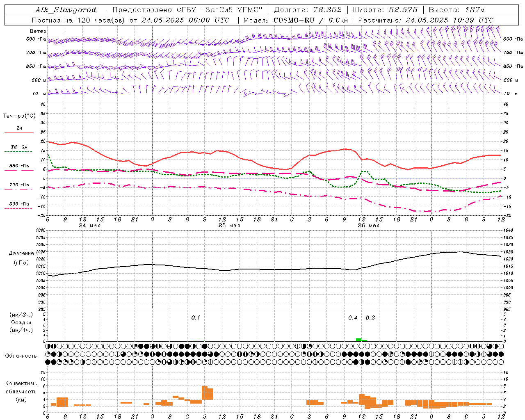
Task: Click the Облачность cloudiness label
Action: pyautogui.click(x=21, y=356)
